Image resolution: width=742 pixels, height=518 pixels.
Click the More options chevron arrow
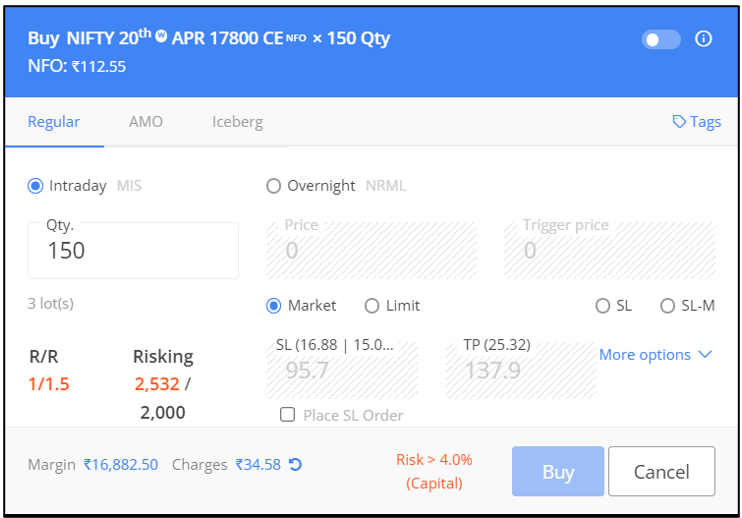click(705, 354)
